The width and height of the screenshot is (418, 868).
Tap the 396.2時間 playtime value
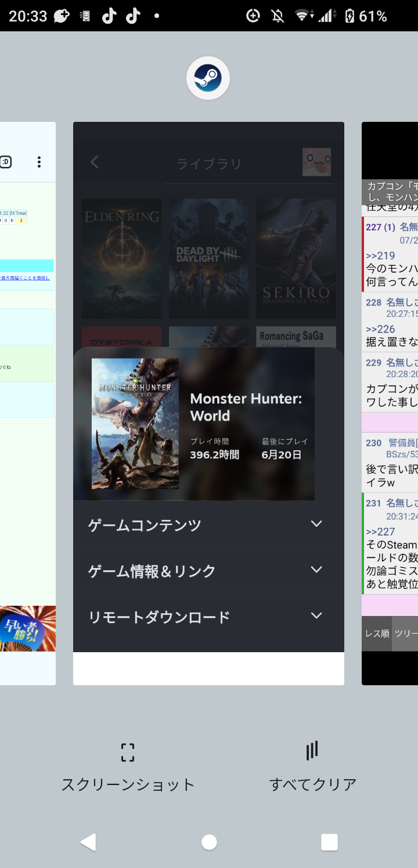tap(214, 455)
